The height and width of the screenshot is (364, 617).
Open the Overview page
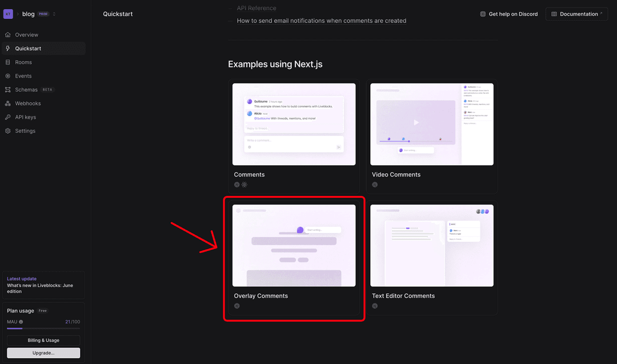coord(43,35)
